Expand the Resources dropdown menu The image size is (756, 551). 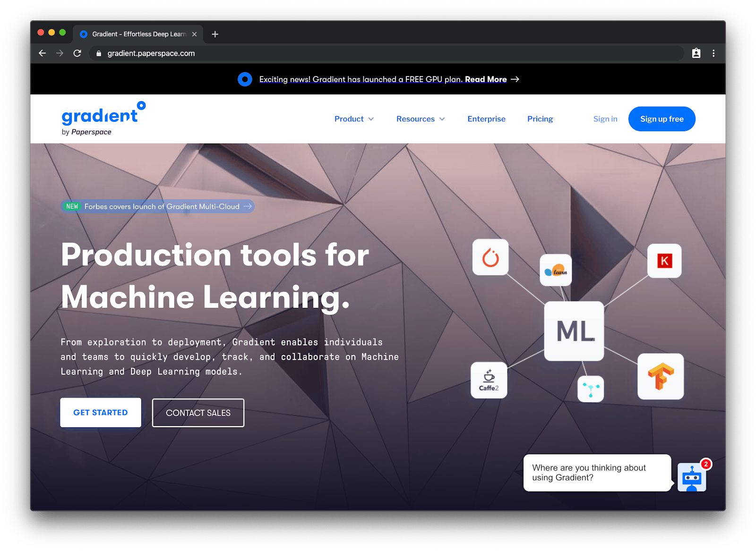[421, 119]
